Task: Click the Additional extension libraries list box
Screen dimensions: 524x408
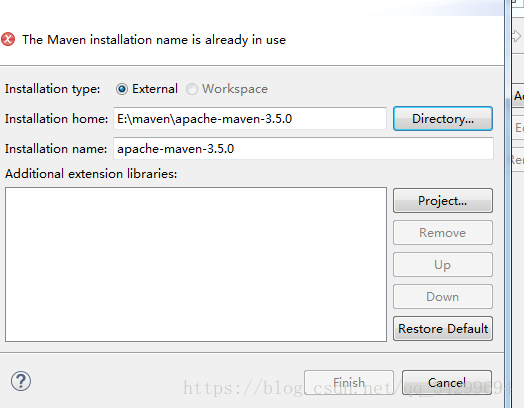Action: click(x=196, y=265)
